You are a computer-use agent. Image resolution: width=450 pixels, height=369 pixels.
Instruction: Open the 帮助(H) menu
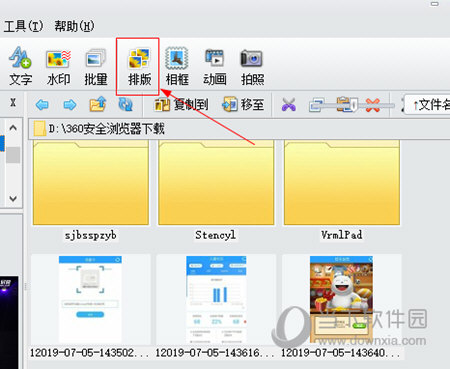point(74,26)
